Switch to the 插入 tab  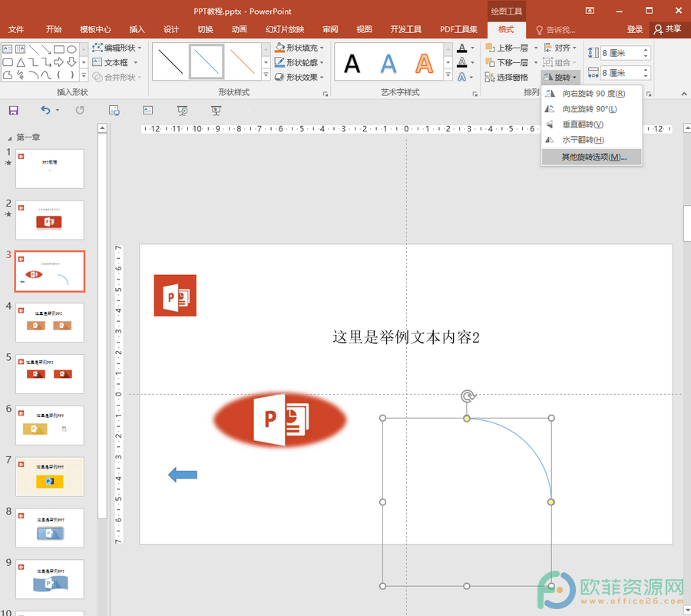coord(137,29)
